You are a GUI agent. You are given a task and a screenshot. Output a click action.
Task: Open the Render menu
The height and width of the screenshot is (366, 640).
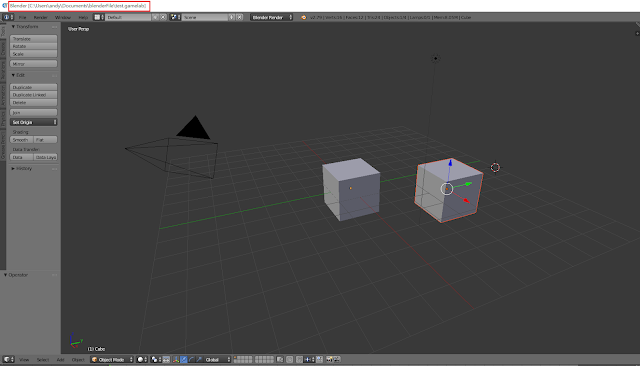pyautogui.click(x=40, y=18)
